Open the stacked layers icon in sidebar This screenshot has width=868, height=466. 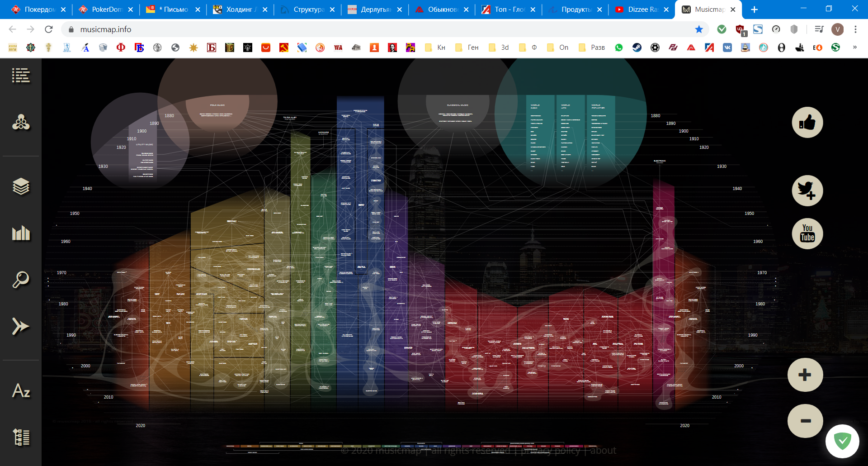[x=21, y=186]
